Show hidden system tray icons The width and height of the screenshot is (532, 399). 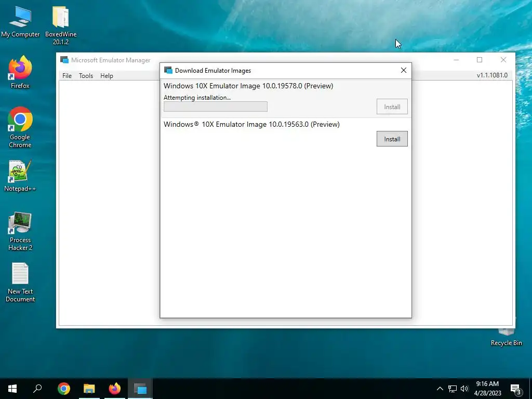pyautogui.click(x=440, y=389)
